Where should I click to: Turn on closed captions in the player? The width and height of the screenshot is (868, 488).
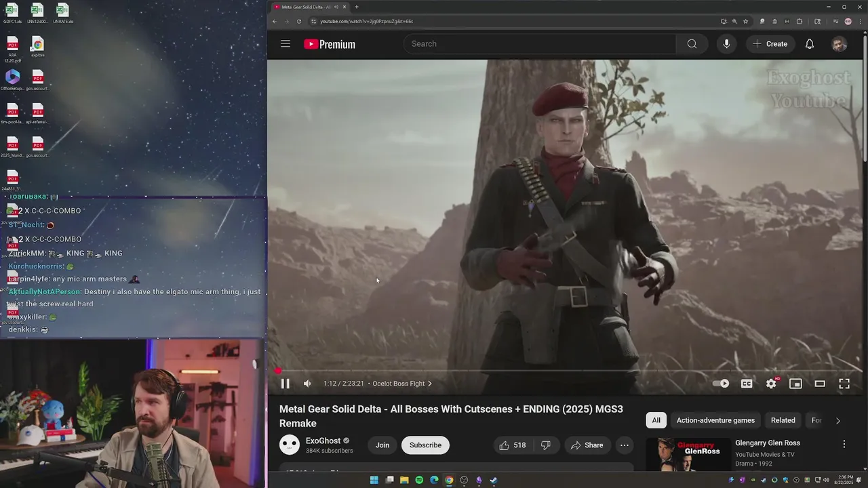click(x=747, y=384)
